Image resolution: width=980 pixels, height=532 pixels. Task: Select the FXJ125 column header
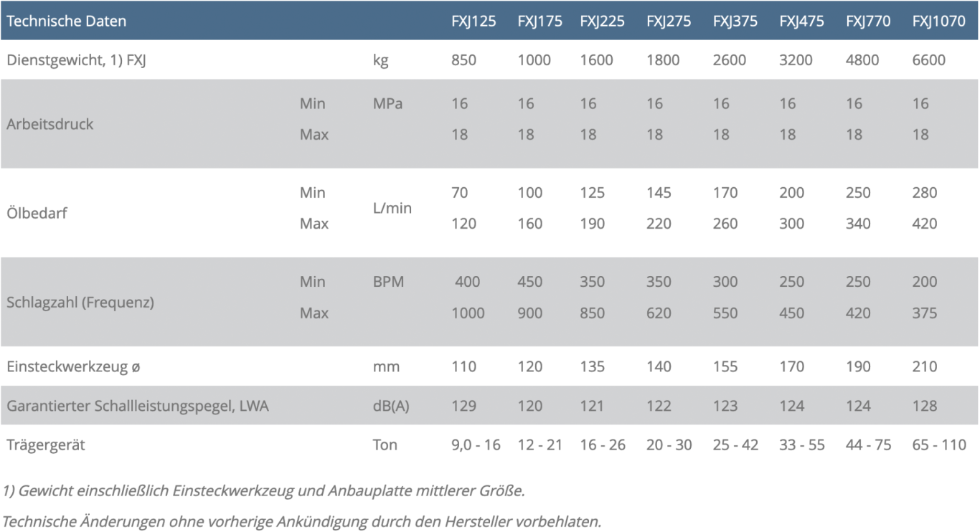pos(473,22)
